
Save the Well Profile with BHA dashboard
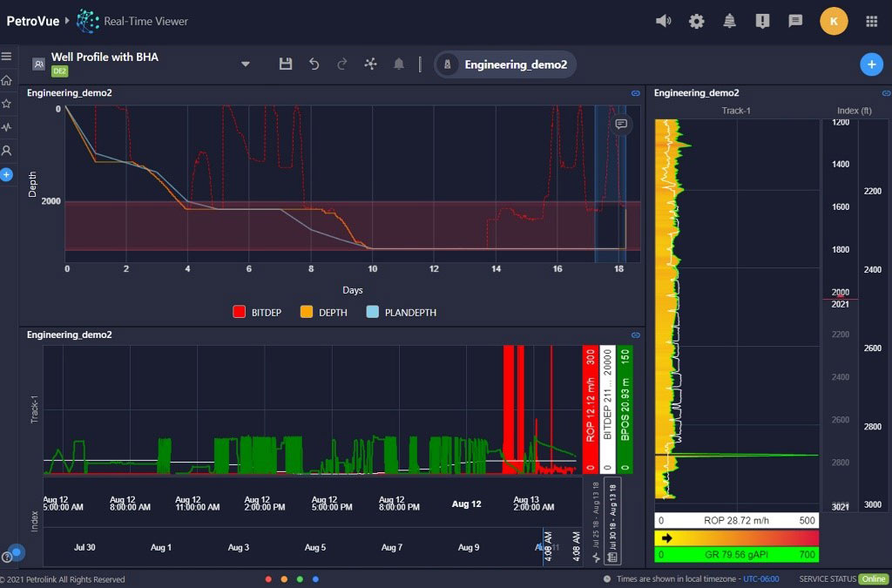point(285,64)
